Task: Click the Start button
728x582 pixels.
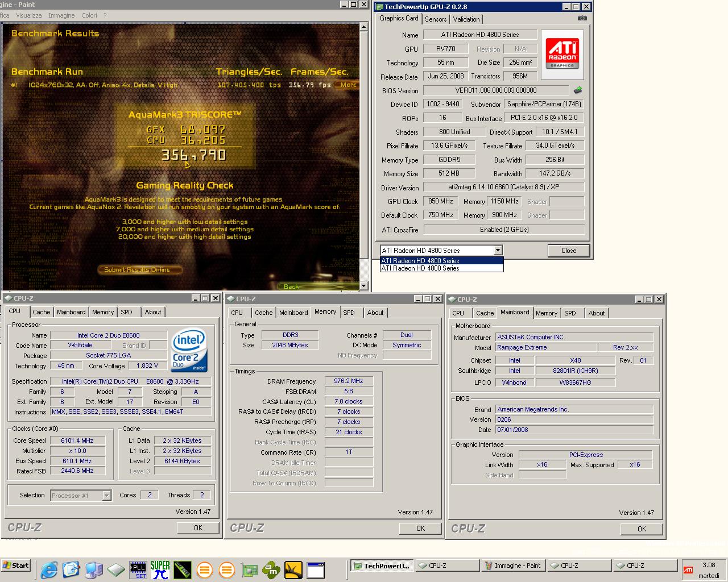Action: (16, 566)
